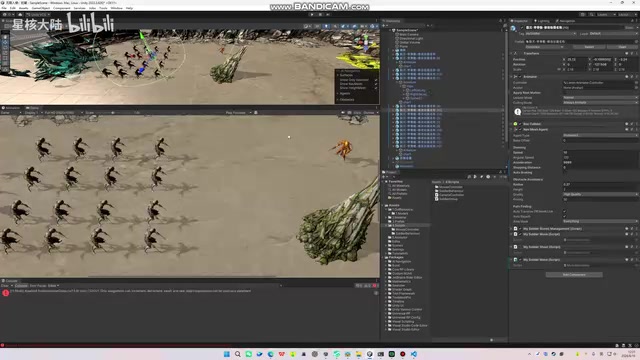Image resolution: width=640 pixels, height=360 pixels.
Task: Select Main Camera in the Hierarchy
Action: [x=409, y=34]
